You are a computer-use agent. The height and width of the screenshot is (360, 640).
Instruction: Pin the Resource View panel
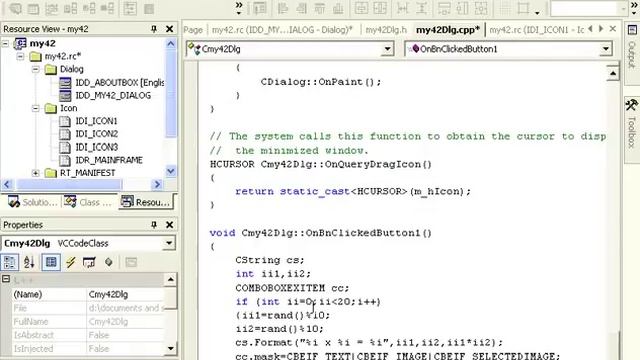[x=154, y=29]
